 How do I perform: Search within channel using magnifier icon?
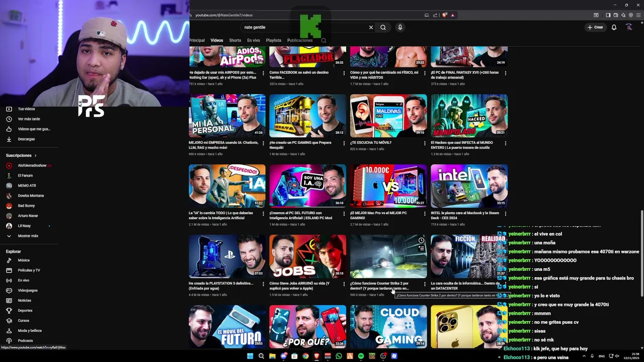[324, 41]
